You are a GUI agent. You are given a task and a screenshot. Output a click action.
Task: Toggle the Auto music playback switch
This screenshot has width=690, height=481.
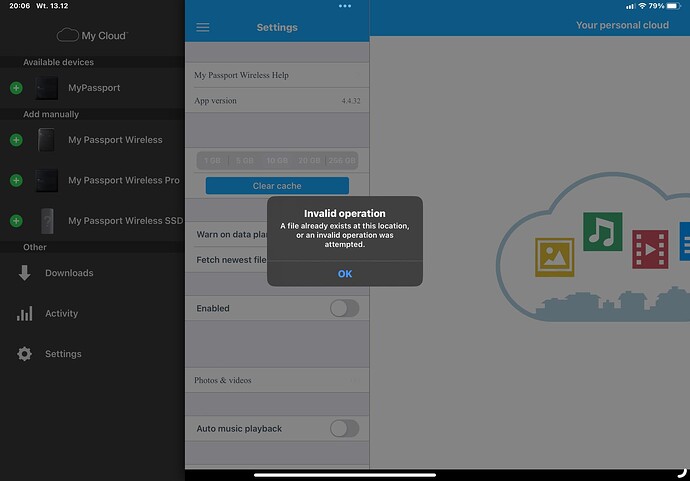tap(345, 429)
